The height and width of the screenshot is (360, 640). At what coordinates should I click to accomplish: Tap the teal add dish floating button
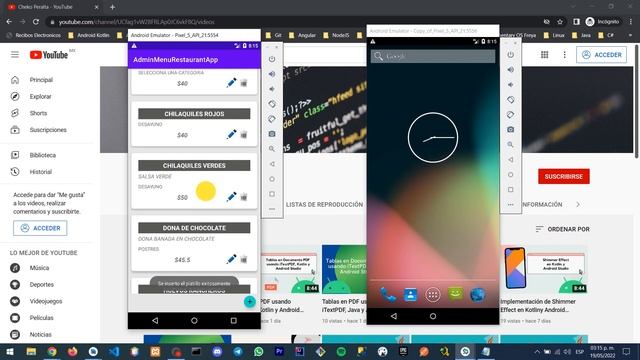249,302
